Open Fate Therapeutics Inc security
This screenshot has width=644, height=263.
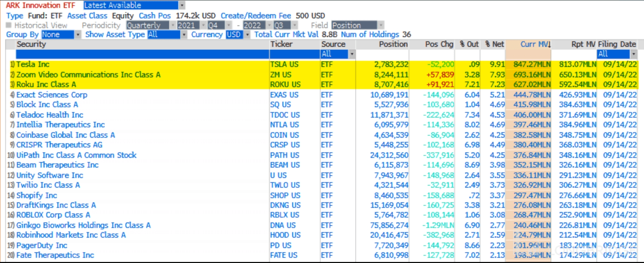click(55, 255)
